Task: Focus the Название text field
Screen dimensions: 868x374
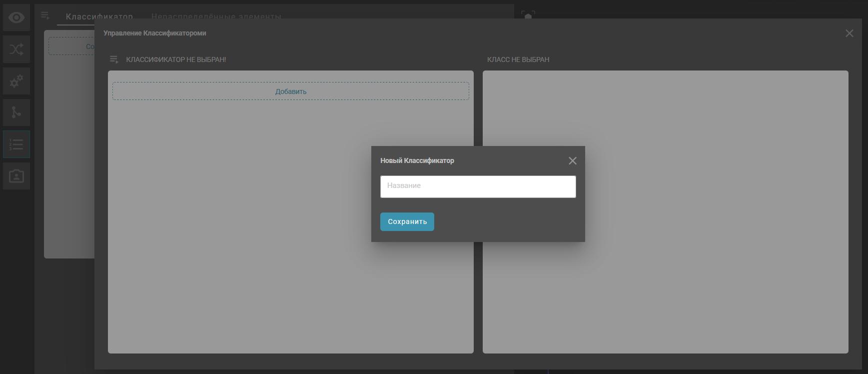Action: tap(478, 186)
